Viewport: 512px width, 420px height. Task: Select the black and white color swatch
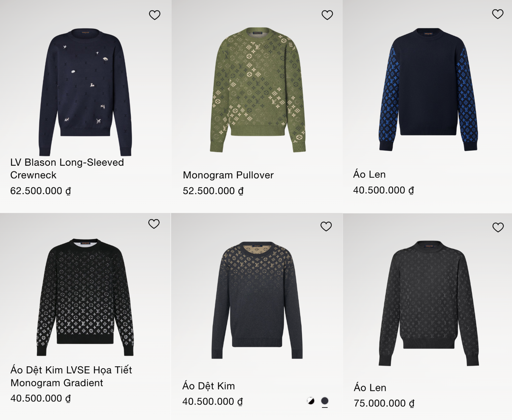coord(311,401)
